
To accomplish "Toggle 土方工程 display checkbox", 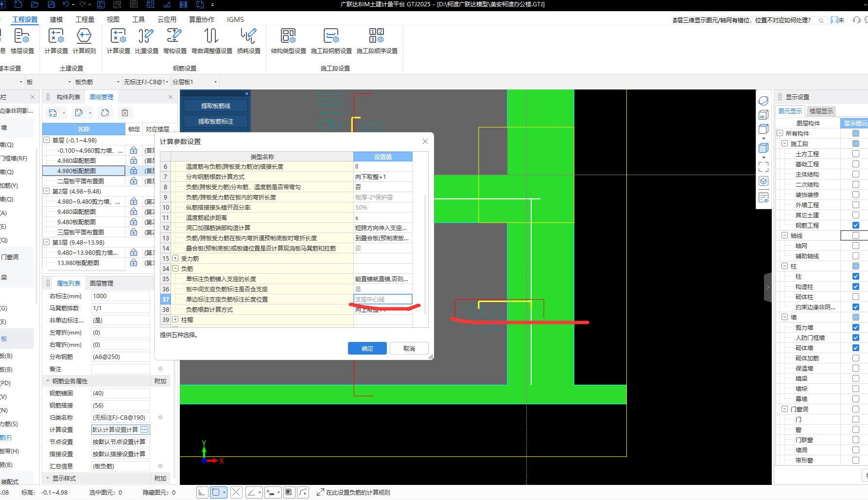I will (856, 154).
